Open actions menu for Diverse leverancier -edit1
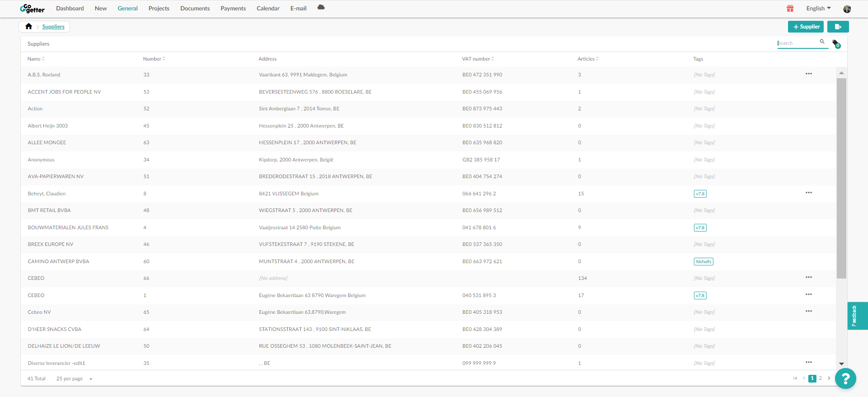Screen dimensions: 868x397 (809, 362)
